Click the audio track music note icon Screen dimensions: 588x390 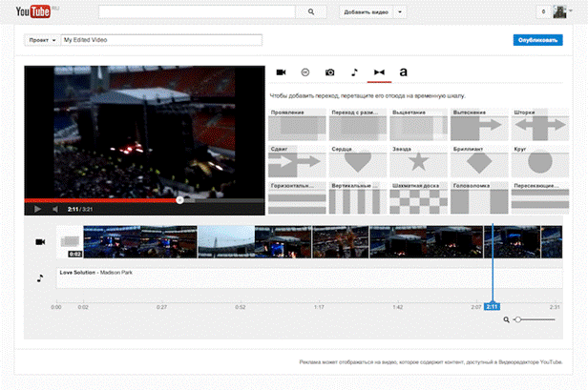point(40,278)
